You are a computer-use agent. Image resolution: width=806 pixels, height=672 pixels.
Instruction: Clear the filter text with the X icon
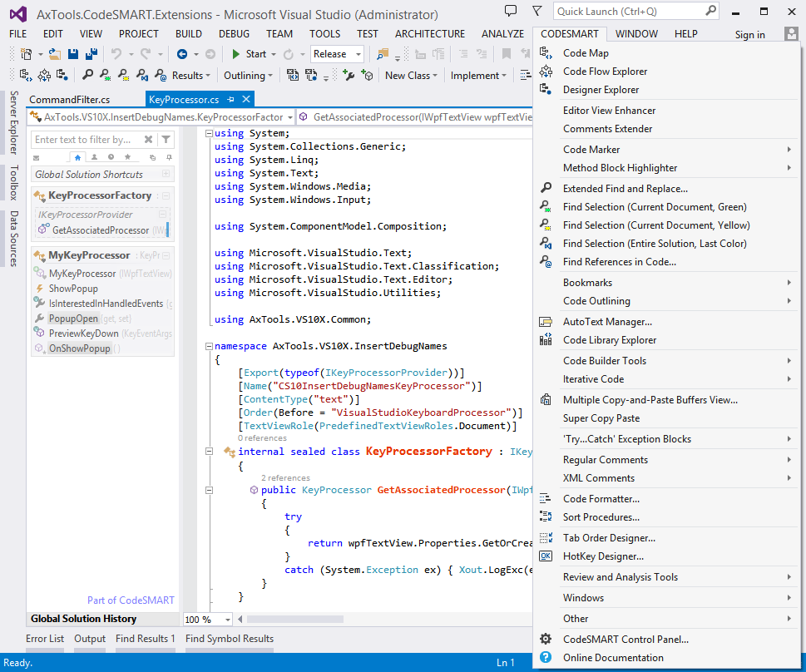tap(149, 140)
